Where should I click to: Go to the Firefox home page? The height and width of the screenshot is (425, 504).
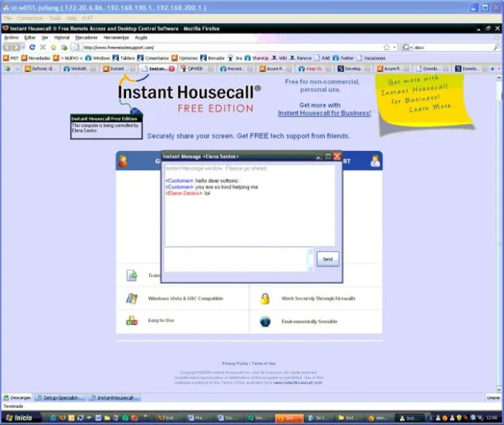coord(53,47)
